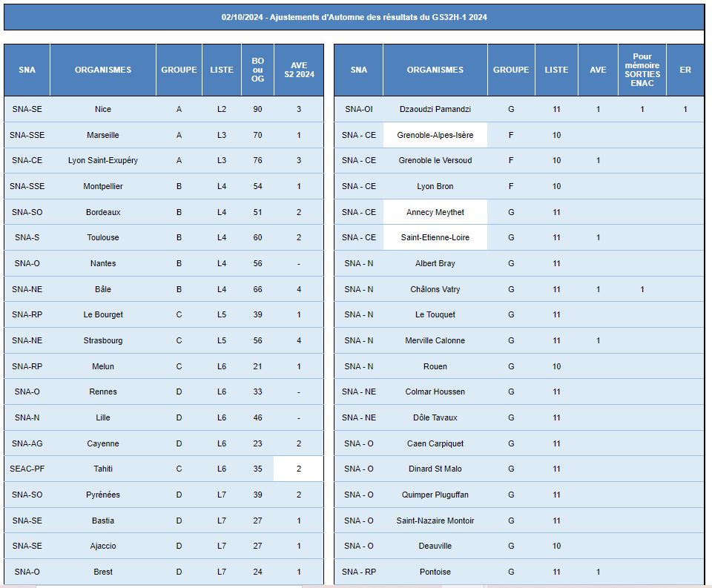Click the BO value '76' in Lyon row
712x588 pixels.
click(x=257, y=160)
